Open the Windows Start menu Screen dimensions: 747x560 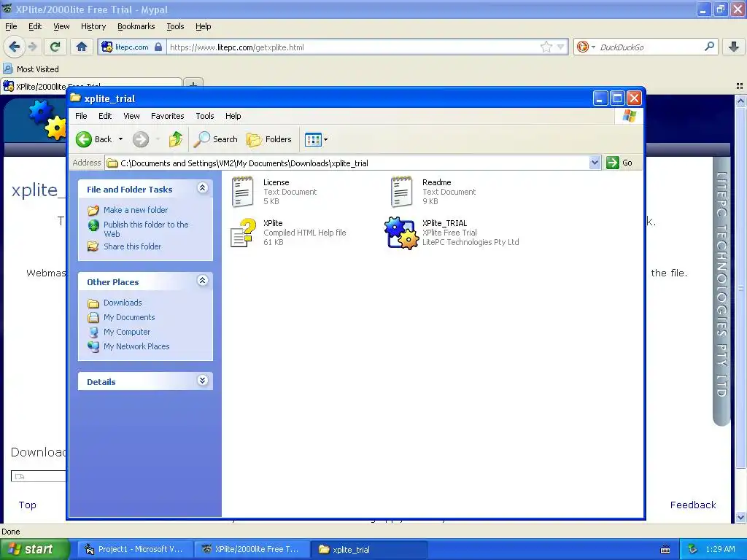point(35,549)
